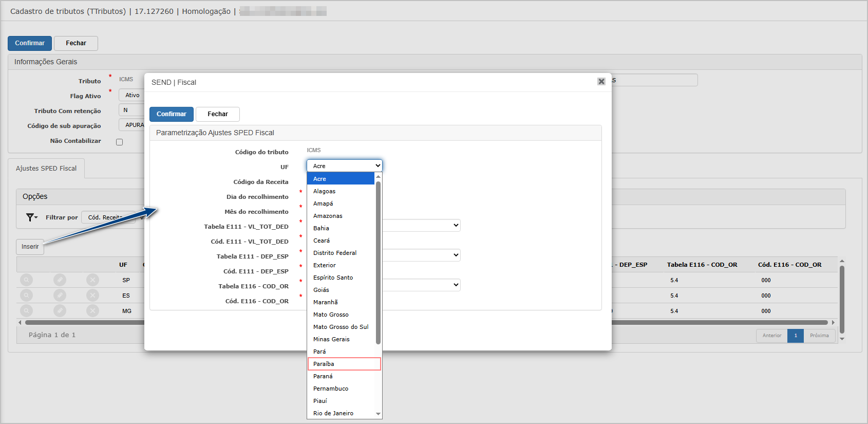
Task: Click the Inserir button
Action: click(30, 247)
